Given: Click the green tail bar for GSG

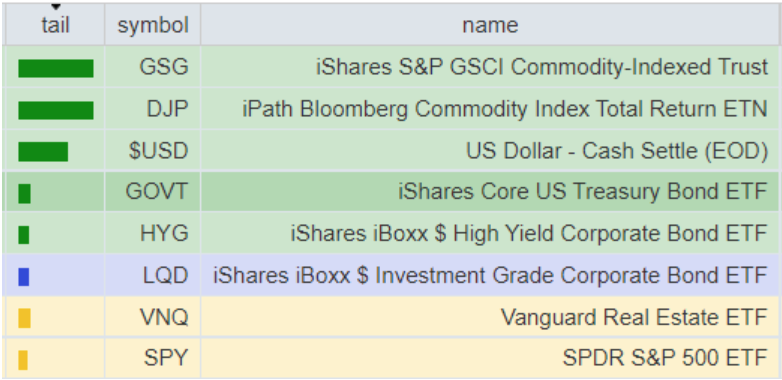Looking at the screenshot, I should click(x=56, y=68).
